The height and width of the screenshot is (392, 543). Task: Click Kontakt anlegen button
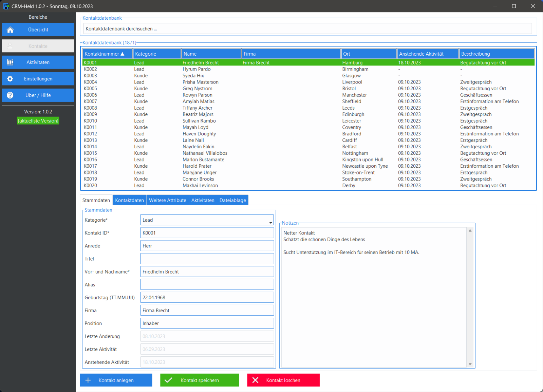click(x=116, y=380)
